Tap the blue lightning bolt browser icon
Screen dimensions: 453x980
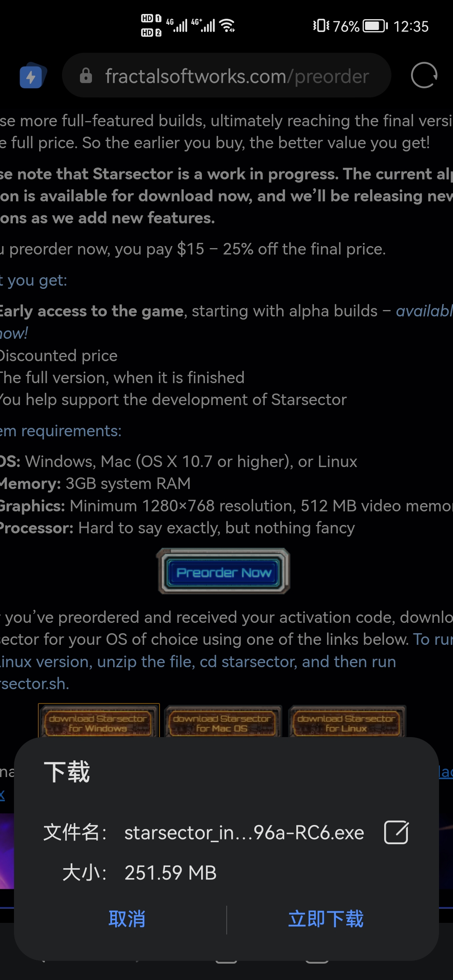(32, 76)
